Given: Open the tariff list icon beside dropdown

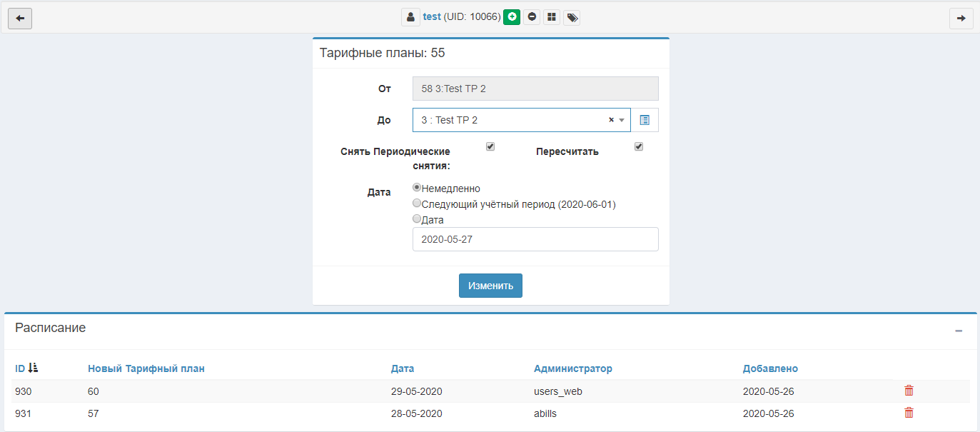Looking at the screenshot, I should pos(645,121).
